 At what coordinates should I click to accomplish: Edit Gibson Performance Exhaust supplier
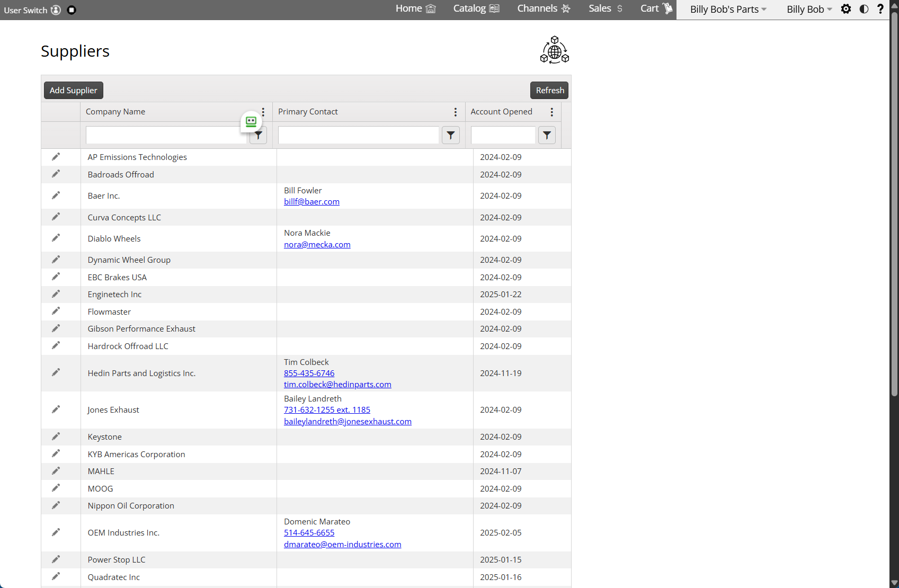click(56, 328)
